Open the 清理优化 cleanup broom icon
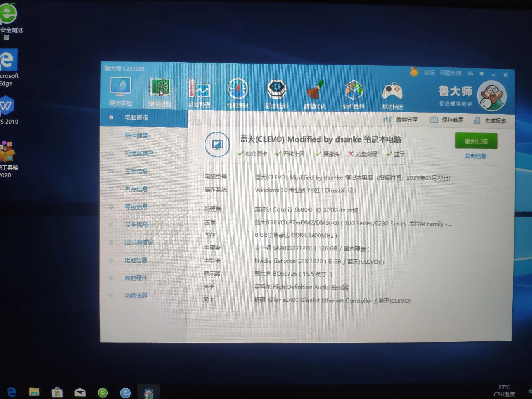The image size is (532, 399). tap(315, 94)
